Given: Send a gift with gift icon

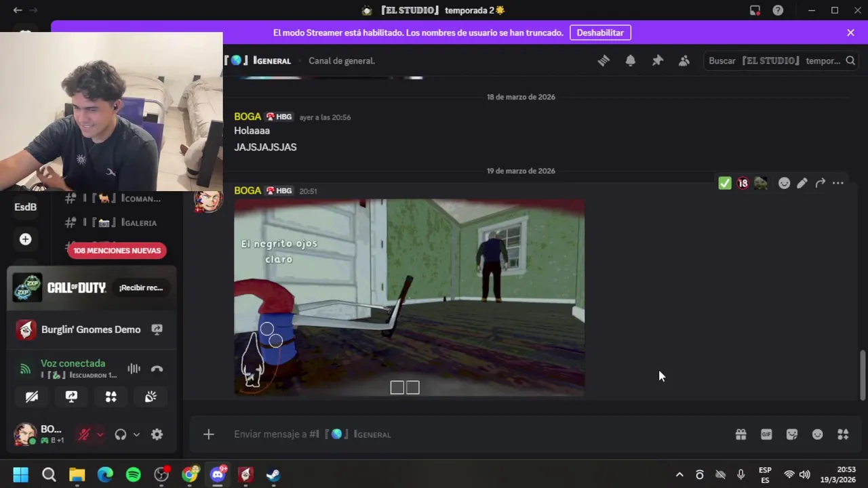Looking at the screenshot, I should [x=741, y=434].
